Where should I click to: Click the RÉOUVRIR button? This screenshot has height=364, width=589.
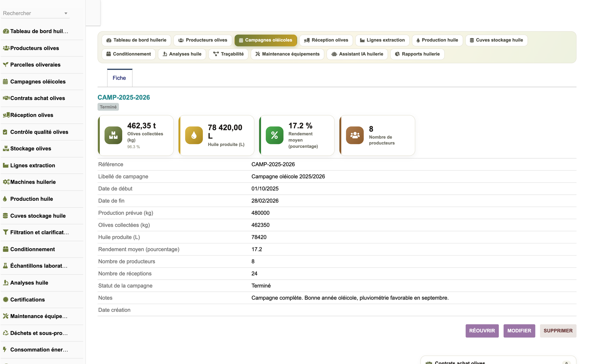[x=482, y=331]
